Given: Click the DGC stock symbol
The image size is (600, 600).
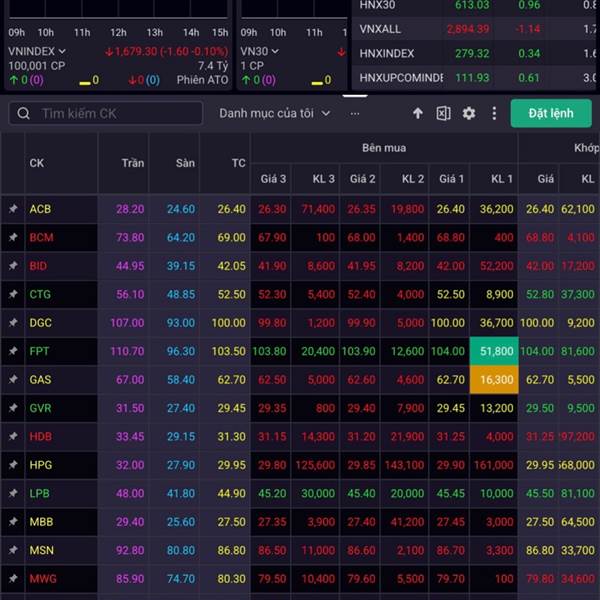Looking at the screenshot, I should click(41, 323).
